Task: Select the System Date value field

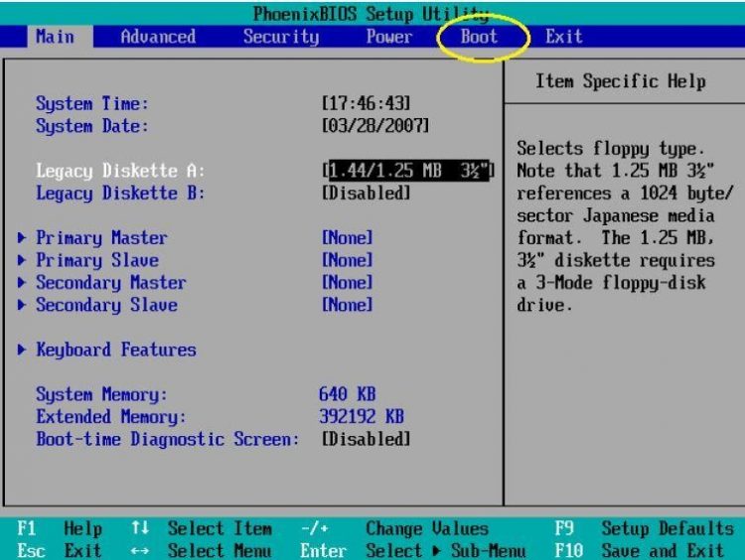Action: pyautogui.click(x=375, y=126)
